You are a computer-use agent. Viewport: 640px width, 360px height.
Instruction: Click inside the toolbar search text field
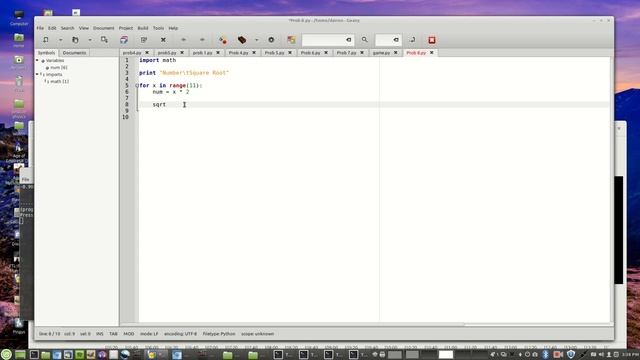pyautogui.click(x=324, y=40)
